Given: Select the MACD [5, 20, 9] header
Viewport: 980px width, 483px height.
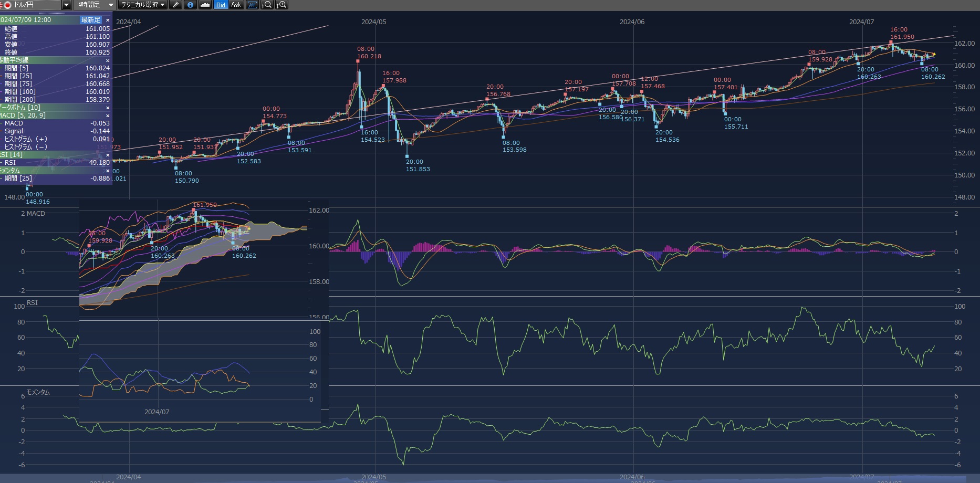Looking at the screenshot, I should pyautogui.click(x=32, y=115).
